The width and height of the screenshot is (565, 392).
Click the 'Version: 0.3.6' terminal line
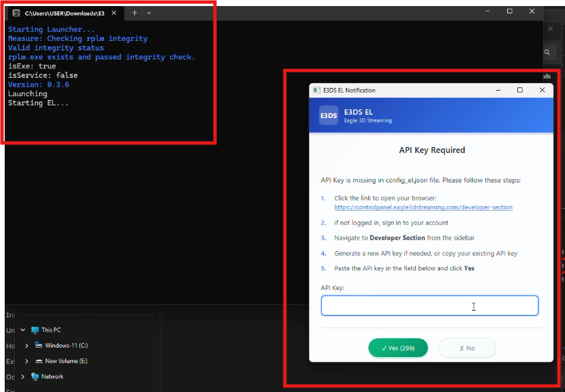[x=38, y=85]
